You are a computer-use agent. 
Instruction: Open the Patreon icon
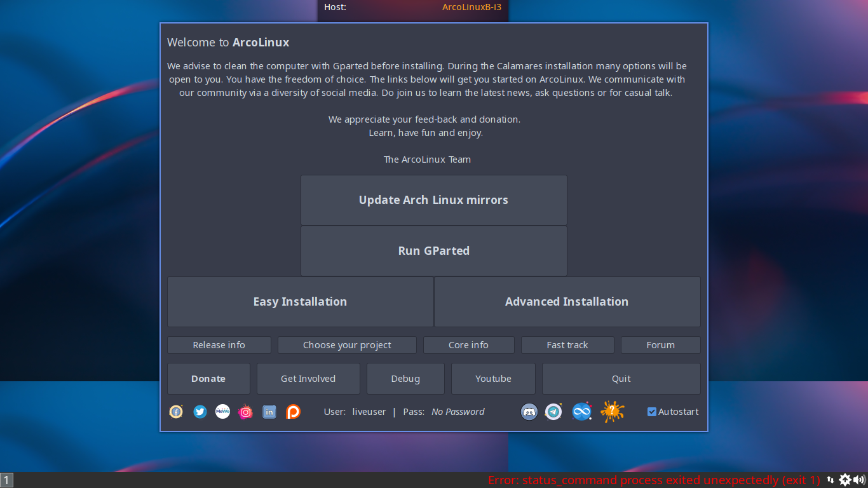click(293, 412)
